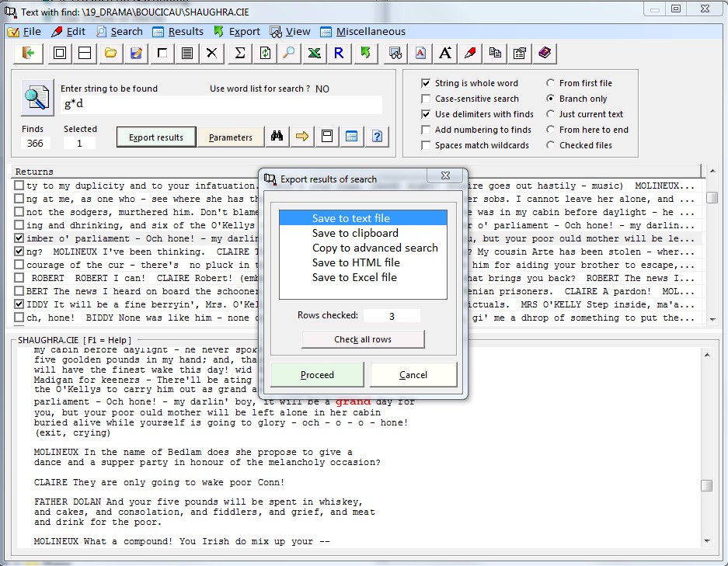Screen dimensions: 728x566
Task: Click the font size A toolbar icon
Action: [445, 53]
